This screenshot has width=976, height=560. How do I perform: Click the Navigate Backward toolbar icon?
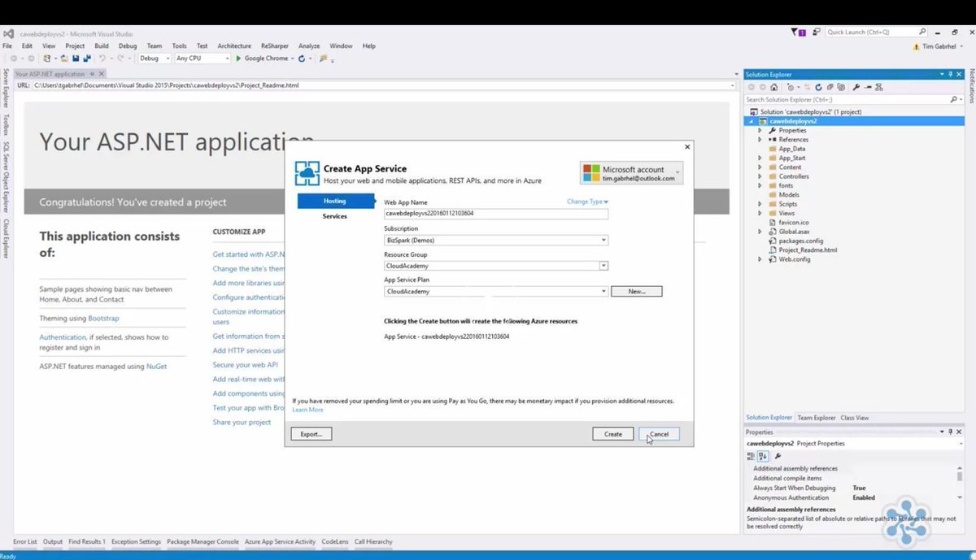[x=13, y=59]
